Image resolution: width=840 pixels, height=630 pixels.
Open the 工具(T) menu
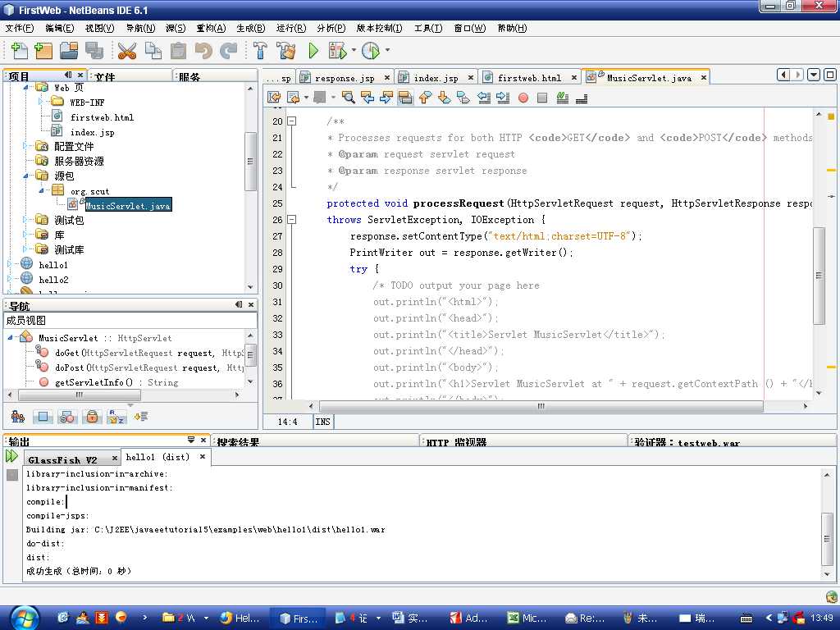(428, 28)
